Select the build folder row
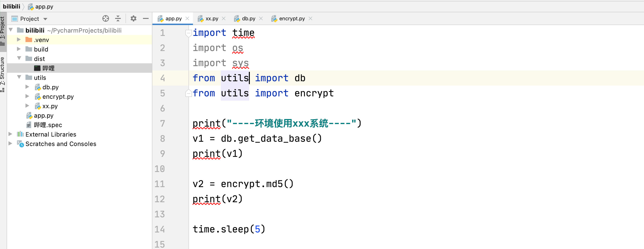Screen dimensions: 644x249 [x=79, y=49]
